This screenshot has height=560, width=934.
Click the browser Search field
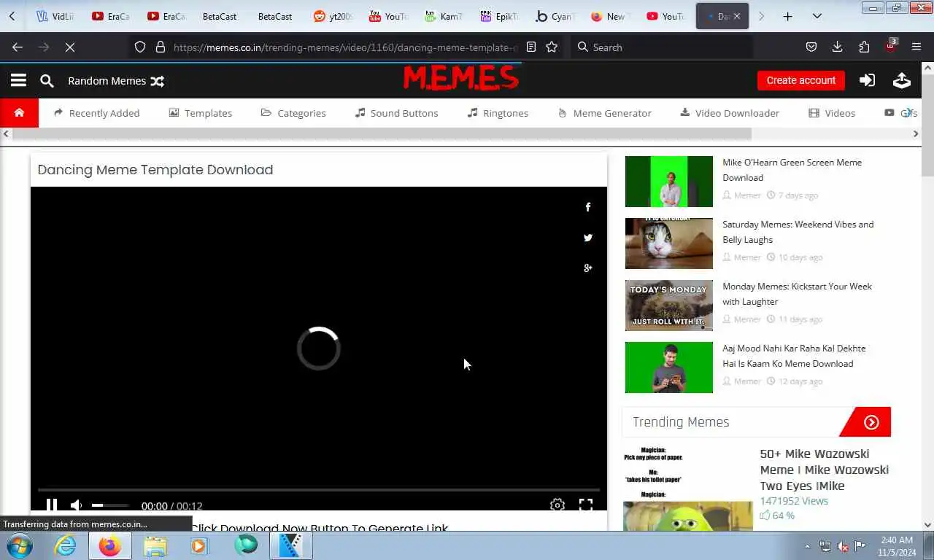tap(662, 47)
